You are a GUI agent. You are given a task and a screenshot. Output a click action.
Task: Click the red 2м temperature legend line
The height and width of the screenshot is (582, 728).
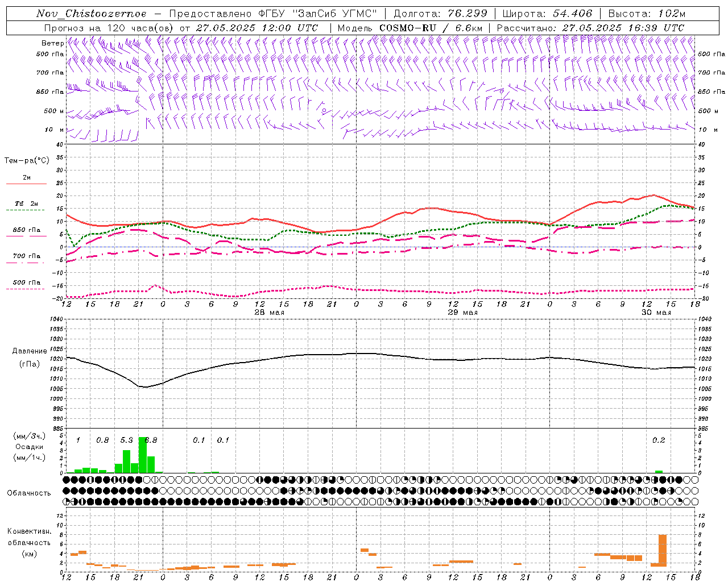click(26, 184)
